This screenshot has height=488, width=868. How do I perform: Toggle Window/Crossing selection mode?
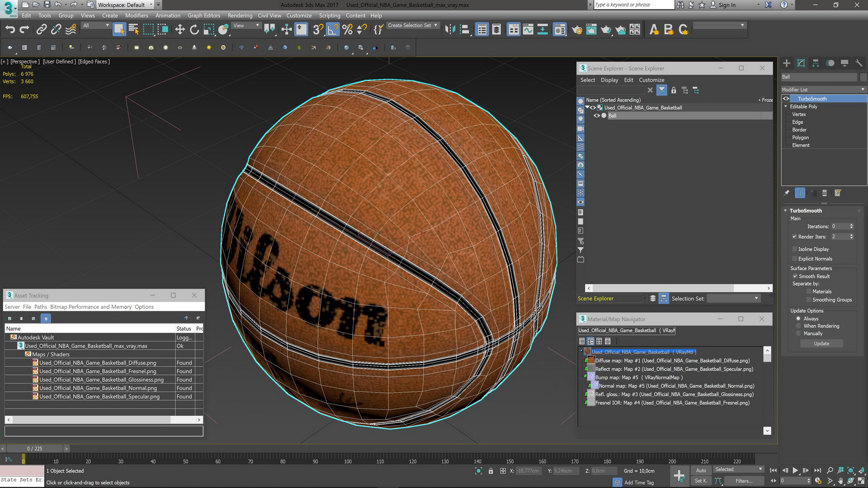[x=163, y=30]
